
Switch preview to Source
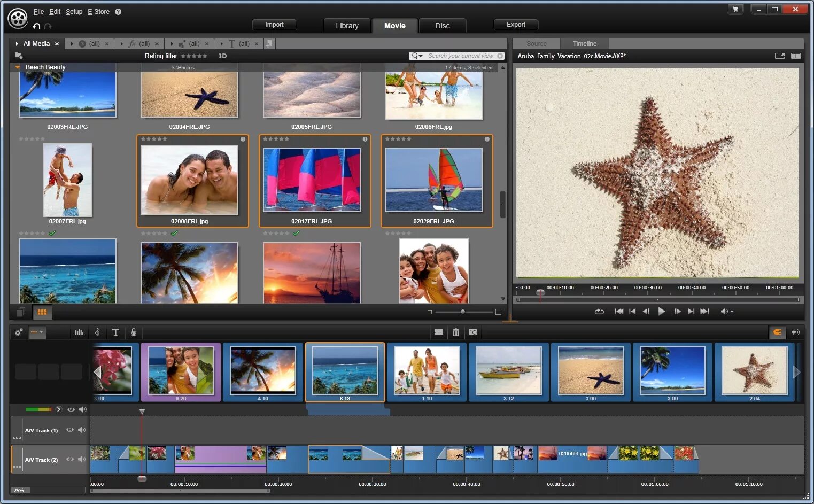tap(537, 44)
